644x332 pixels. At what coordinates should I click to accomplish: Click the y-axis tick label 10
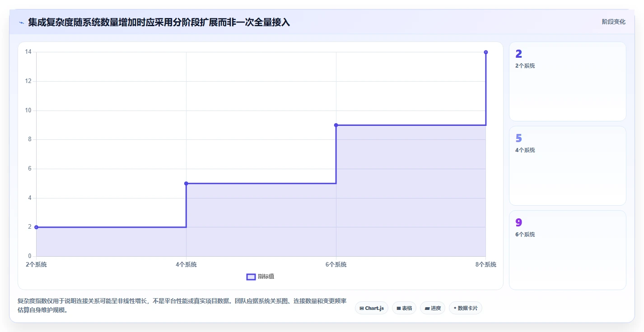pos(28,111)
